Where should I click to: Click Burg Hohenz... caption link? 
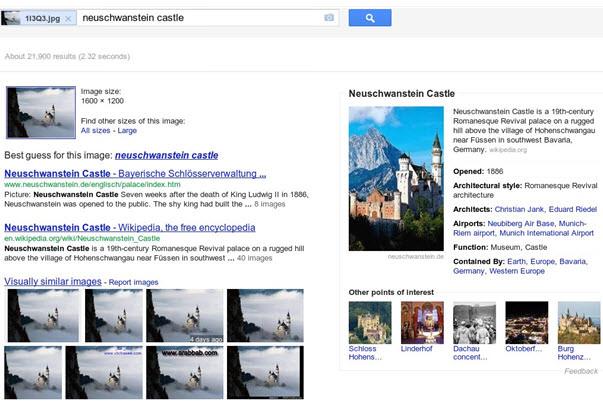[574, 353]
